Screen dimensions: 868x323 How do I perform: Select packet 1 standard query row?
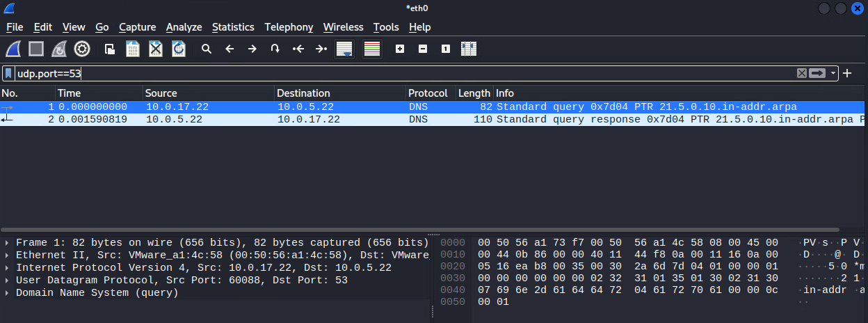click(x=434, y=107)
